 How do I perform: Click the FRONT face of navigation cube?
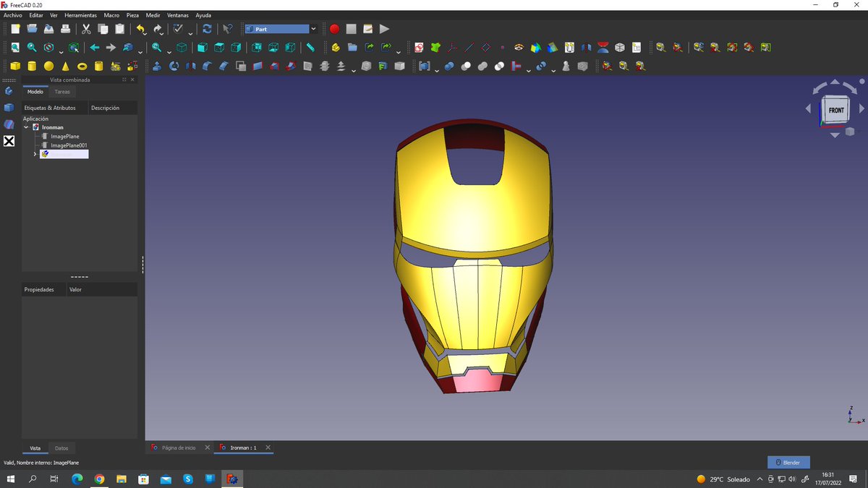point(836,111)
